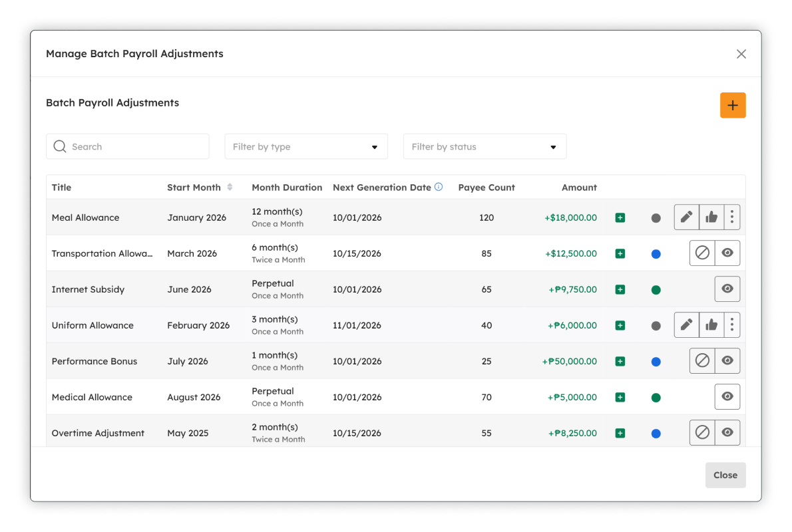Click the payee count 120
The width and height of the screenshot is (792, 532).
pos(487,217)
